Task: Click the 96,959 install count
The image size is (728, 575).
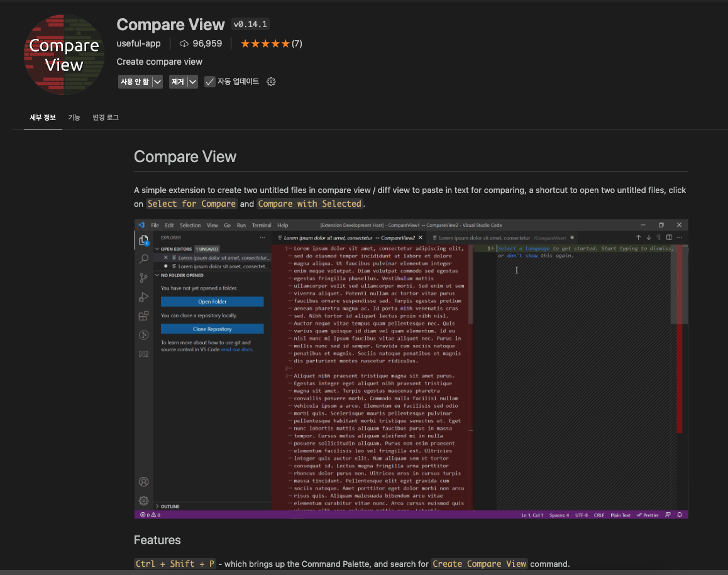Action: (207, 43)
